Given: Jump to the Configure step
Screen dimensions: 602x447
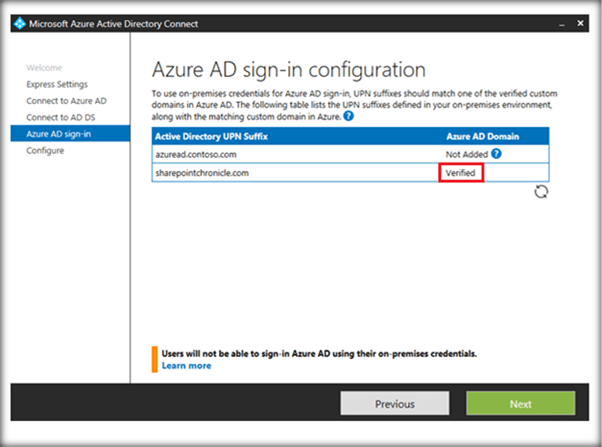Looking at the screenshot, I should [45, 151].
